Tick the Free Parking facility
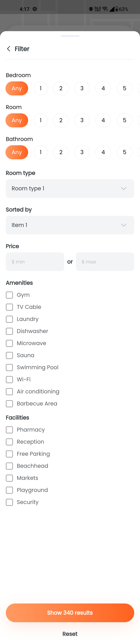Image resolution: width=140 pixels, height=644 pixels. 9,454
